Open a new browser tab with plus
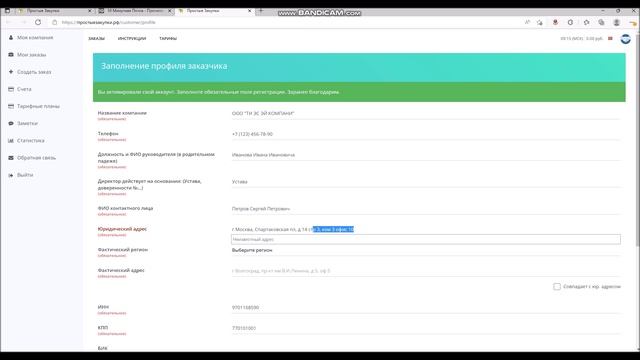 [x=261, y=11]
